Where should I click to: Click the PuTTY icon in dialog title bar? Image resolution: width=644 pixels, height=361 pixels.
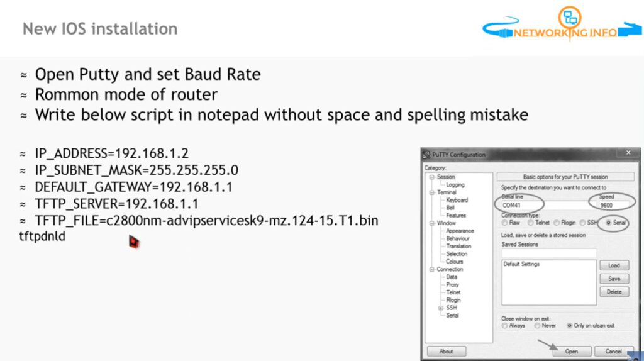point(426,155)
